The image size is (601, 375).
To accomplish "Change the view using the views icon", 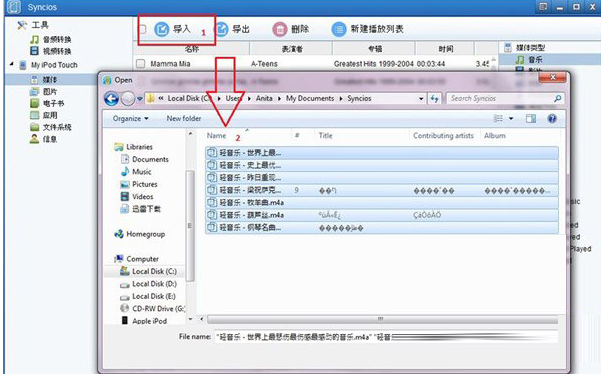I will (x=498, y=118).
